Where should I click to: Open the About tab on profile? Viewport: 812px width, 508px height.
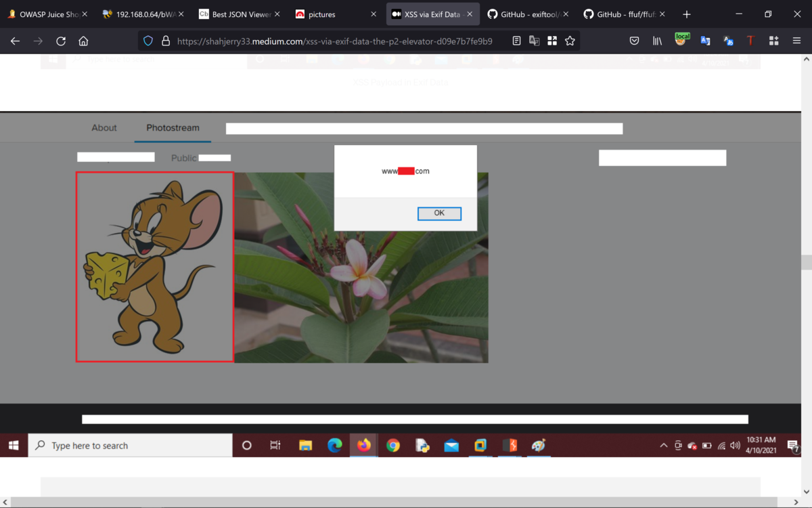tap(104, 127)
